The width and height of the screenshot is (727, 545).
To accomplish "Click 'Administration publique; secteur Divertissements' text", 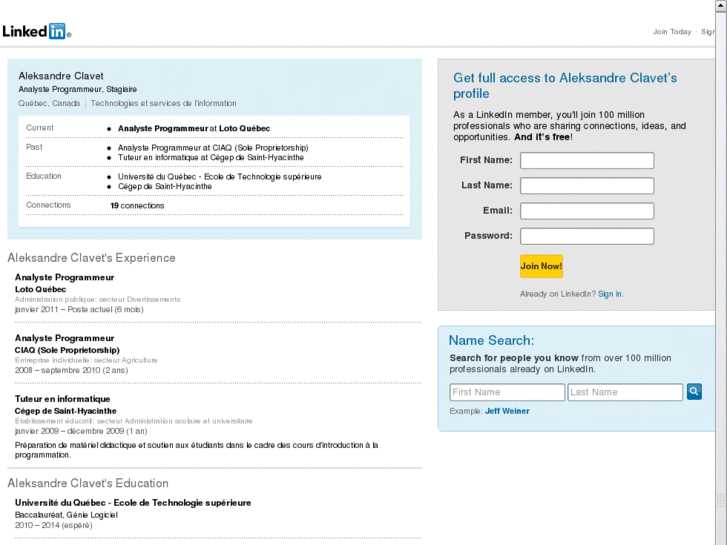I will tap(97, 299).
